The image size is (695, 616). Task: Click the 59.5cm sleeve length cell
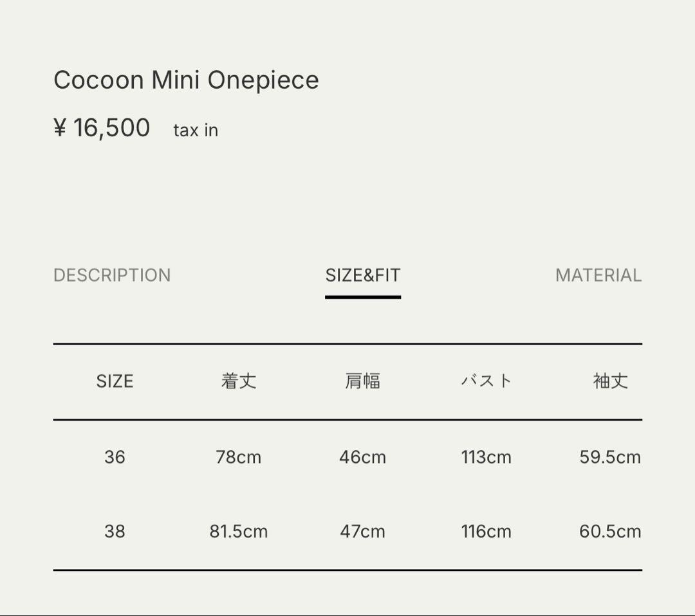(610, 457)
